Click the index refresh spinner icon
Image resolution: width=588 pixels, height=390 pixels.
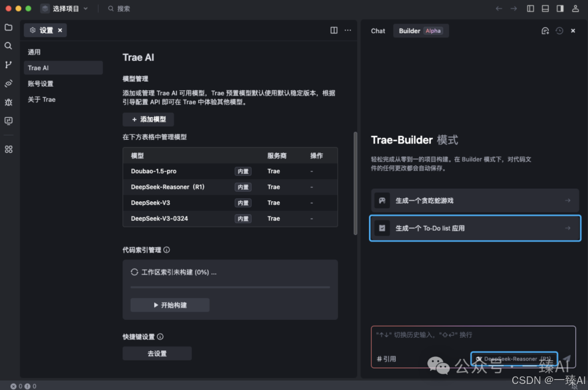tap(134, 272)
